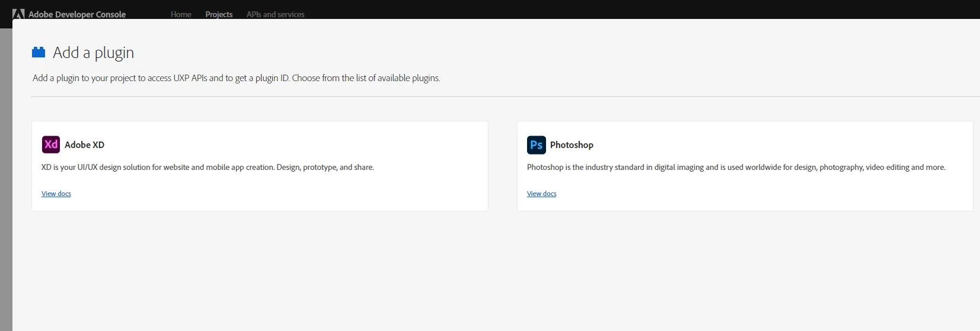Viewport: 980px width, 331px height.
Task: Open View docs link for Photoshop
Action: (x=542, y=194)
